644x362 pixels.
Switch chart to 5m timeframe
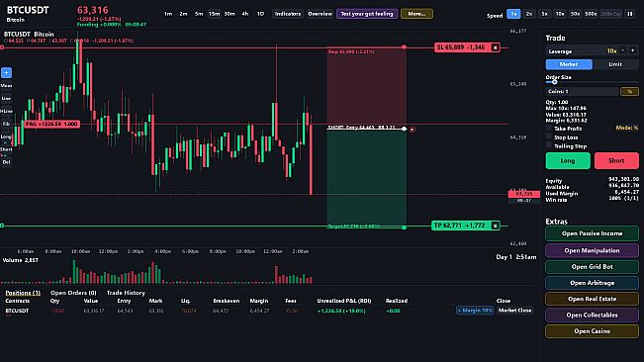[x=199, y=14]
